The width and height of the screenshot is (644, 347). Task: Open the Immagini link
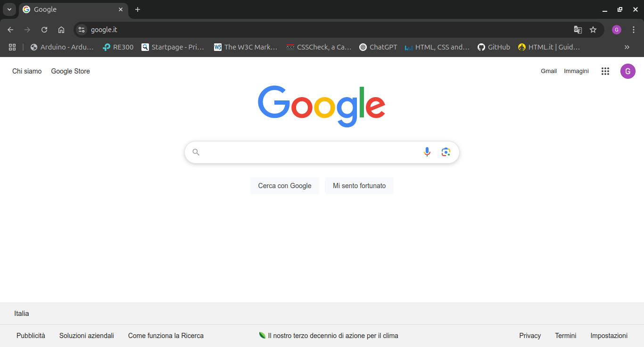576,71
